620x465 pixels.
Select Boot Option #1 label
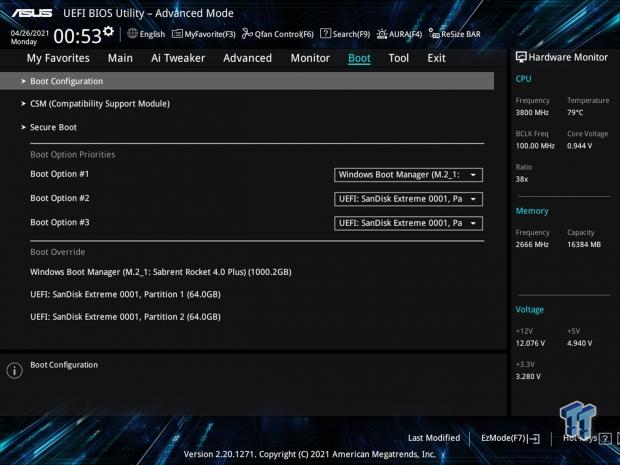tap(60, 174)
